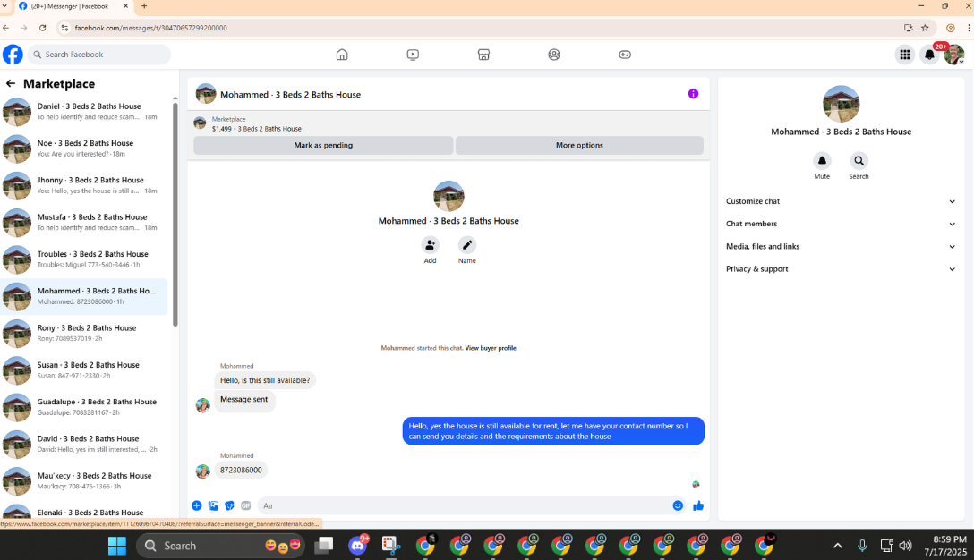The height and width of the screenshot is (560, 974).
Task: Click the microphone icon in system tray
Action: tap(862, 546)
